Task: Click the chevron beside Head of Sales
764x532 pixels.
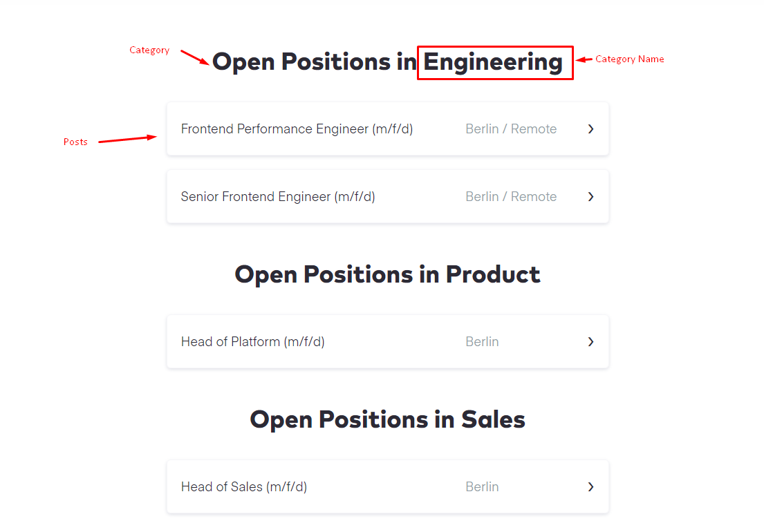Action: (x=590, y=486)
